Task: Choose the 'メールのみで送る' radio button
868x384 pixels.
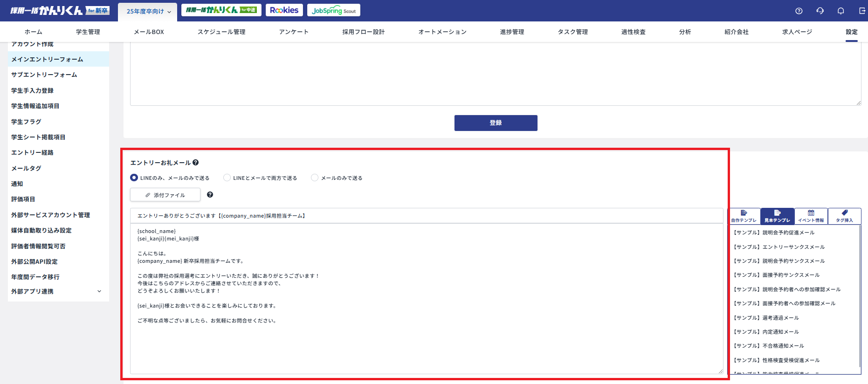Action: tap(315, 178)
